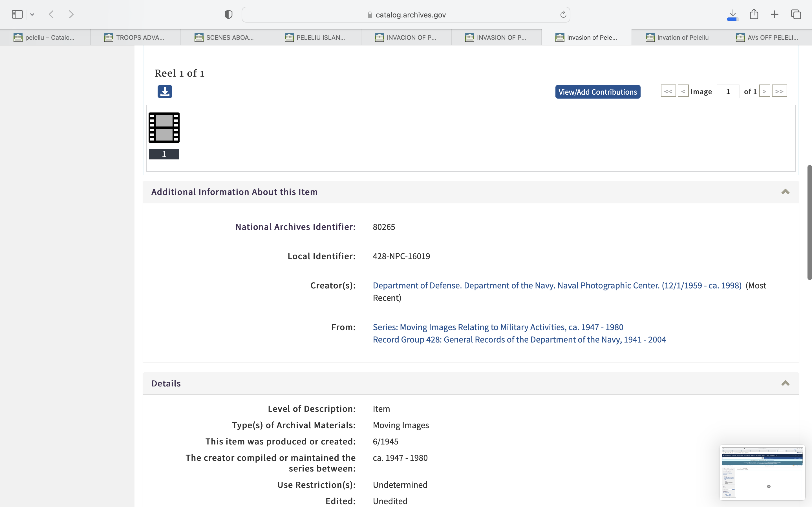Click the blue download reel icon
Image resolution: width=812 pixels, height=507 pixels.
click(165, 92)
